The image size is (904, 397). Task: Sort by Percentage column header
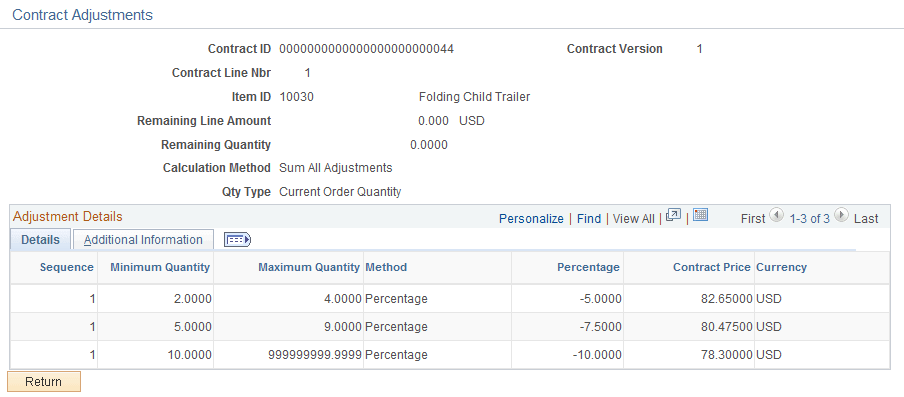click(588, 267)
